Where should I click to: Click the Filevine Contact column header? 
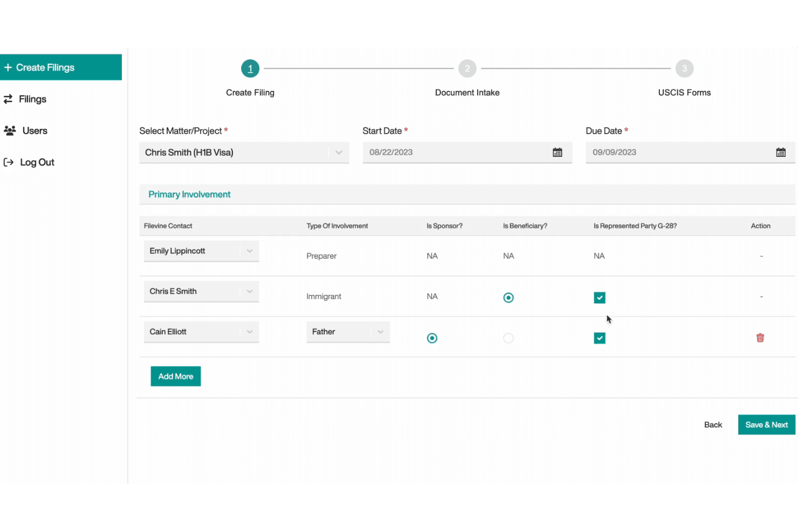click(168, 226)
